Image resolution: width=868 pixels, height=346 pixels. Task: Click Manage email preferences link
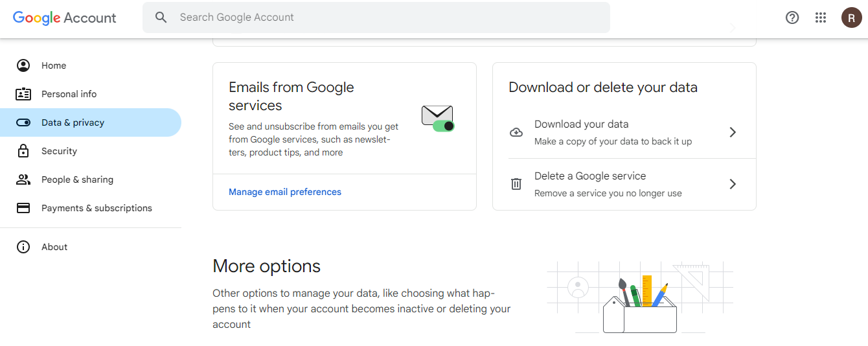coord(285,192)
